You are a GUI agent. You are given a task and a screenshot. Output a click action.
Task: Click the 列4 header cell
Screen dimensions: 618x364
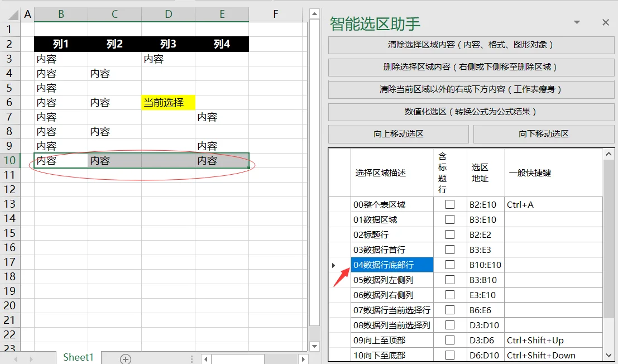click(x=222, y=44)
